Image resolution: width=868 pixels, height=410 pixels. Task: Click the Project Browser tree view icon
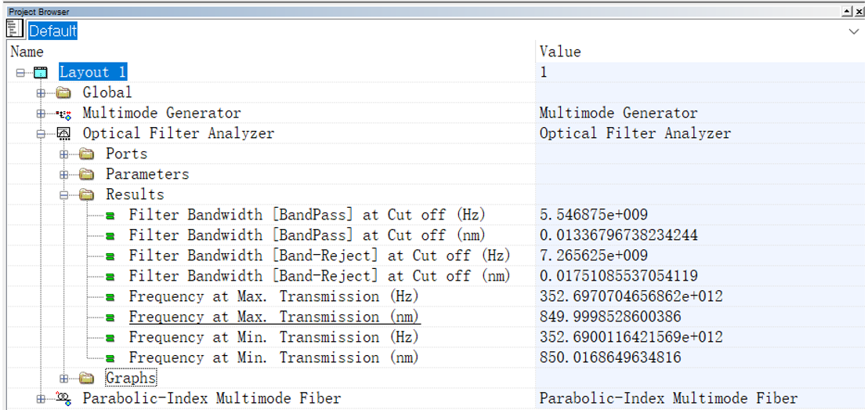point(15,30)
